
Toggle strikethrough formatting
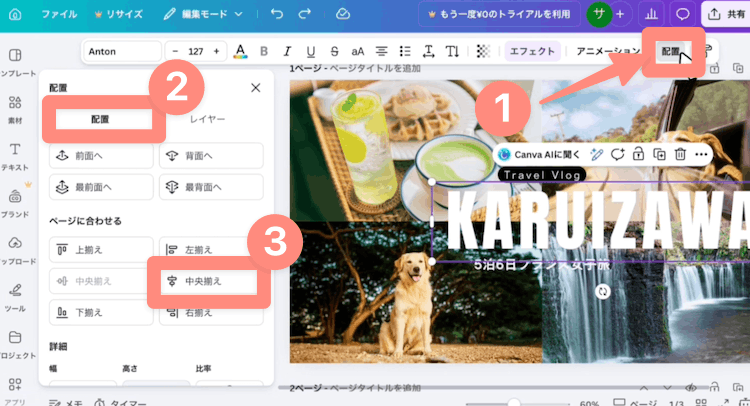(334, 51)
